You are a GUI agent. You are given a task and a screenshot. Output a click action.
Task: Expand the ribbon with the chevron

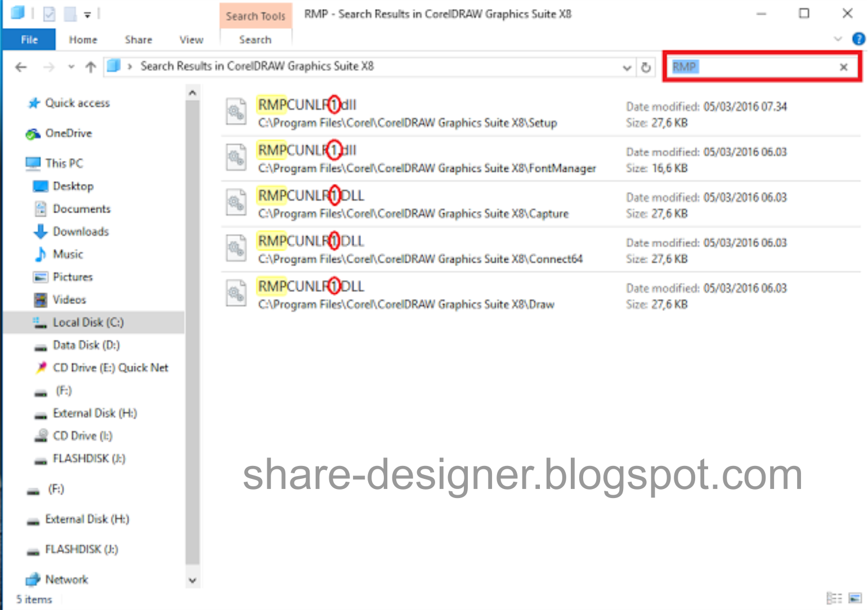point(838,39)
